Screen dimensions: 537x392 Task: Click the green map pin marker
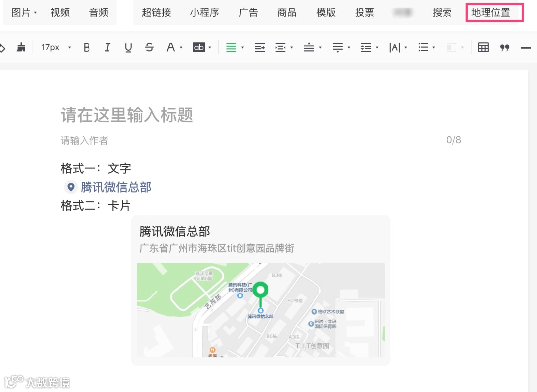tap(260, 294)
